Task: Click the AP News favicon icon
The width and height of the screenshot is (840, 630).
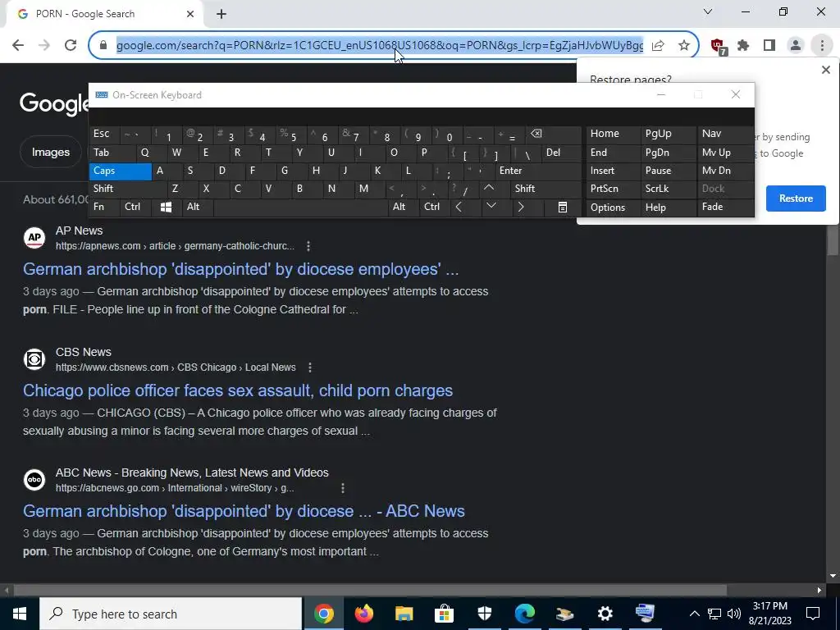Action: (34, 237)
